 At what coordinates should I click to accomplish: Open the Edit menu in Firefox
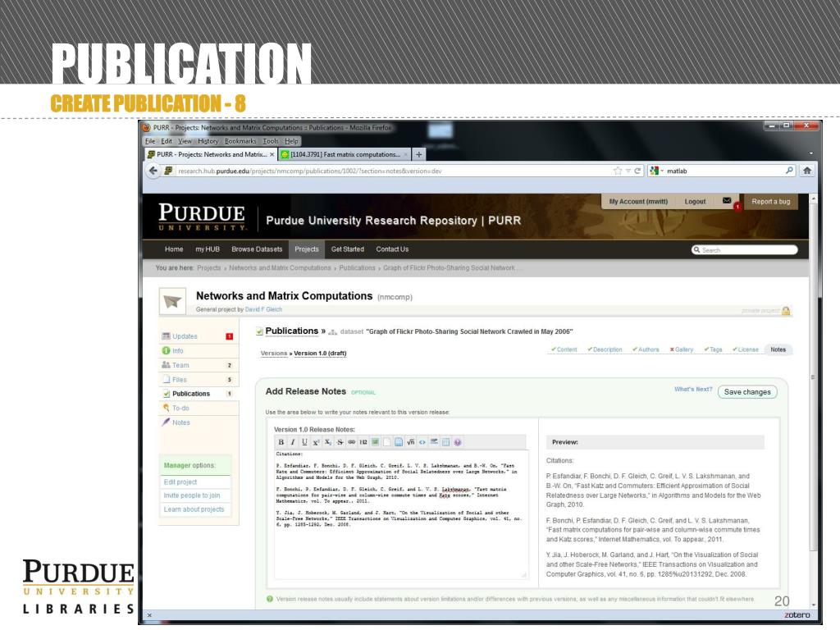pos(167,141)
